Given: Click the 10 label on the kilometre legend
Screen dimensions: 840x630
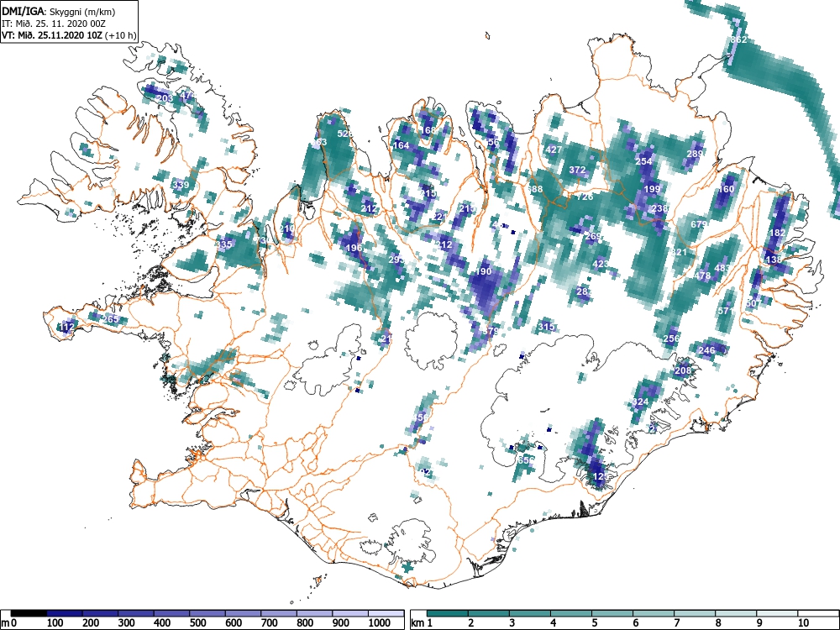Looking at the screenshot, I should 804,623.
